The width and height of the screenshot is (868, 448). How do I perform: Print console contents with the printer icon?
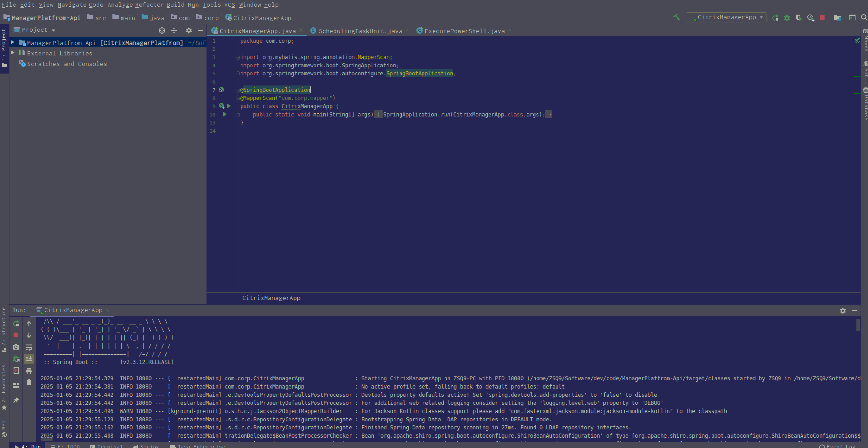29,371
